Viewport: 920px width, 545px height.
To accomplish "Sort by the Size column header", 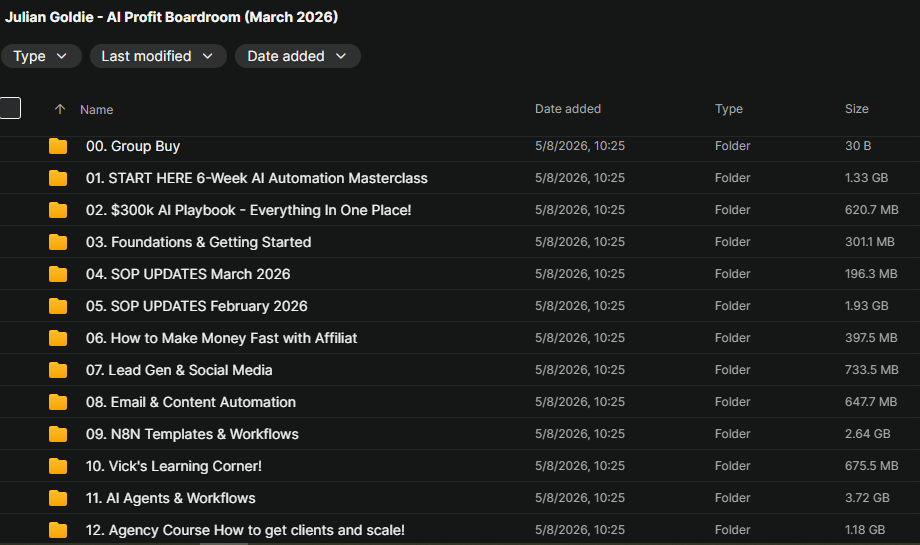I will click(x=857, y=109).
